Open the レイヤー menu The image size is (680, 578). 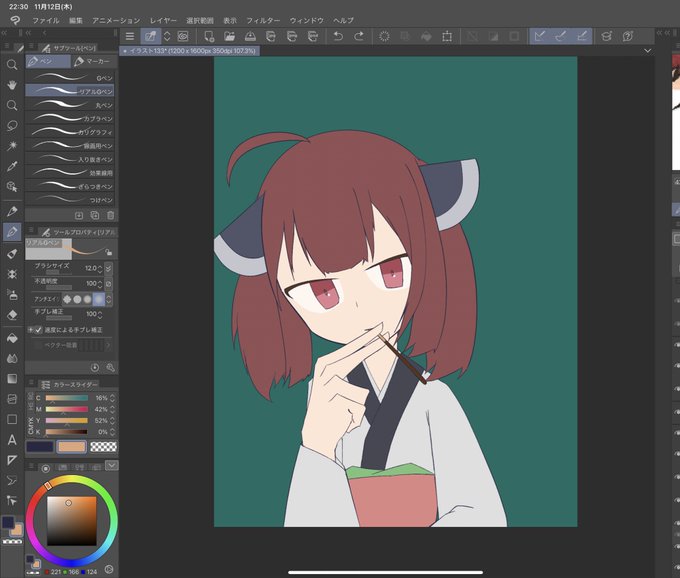click(163, 20)
